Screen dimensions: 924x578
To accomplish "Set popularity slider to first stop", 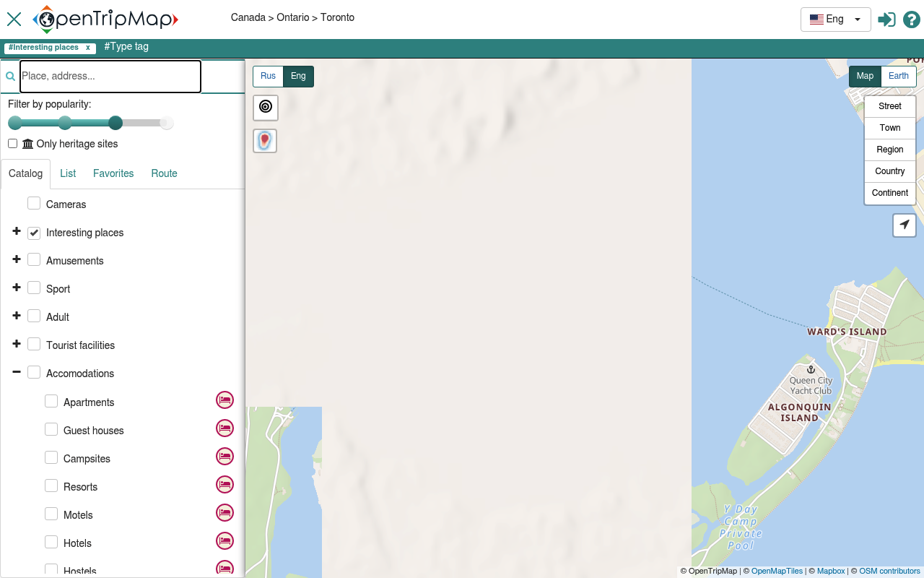I will [15, 123].
